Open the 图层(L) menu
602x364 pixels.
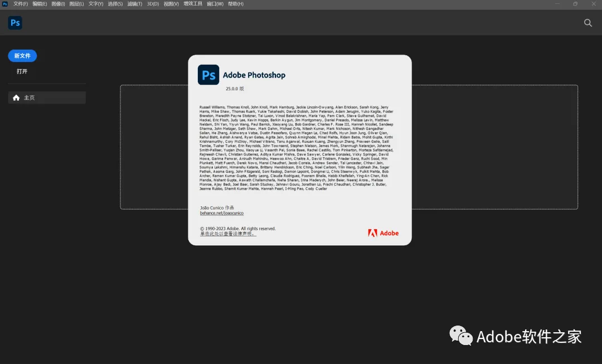pos(76,4)
